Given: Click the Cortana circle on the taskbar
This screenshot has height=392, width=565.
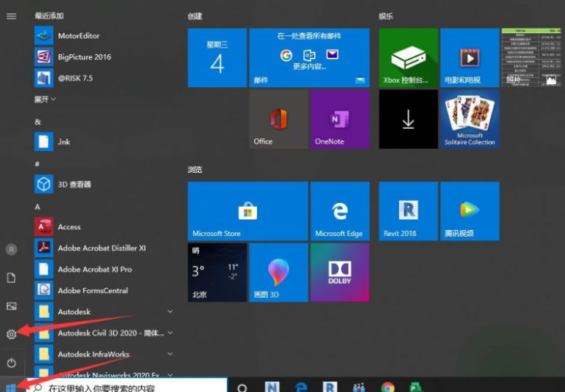Looking at the screenshot, I should (242, 387).
